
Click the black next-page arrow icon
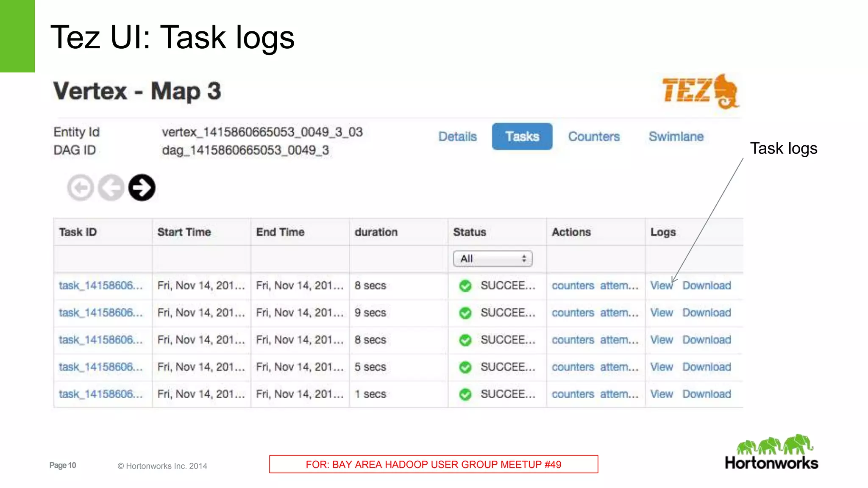click(142, 188)
